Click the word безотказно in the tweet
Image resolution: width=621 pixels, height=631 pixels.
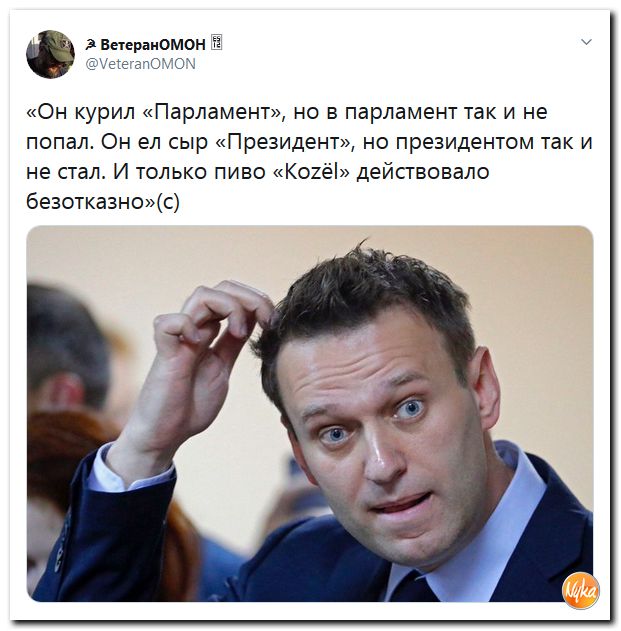[87, 201]
